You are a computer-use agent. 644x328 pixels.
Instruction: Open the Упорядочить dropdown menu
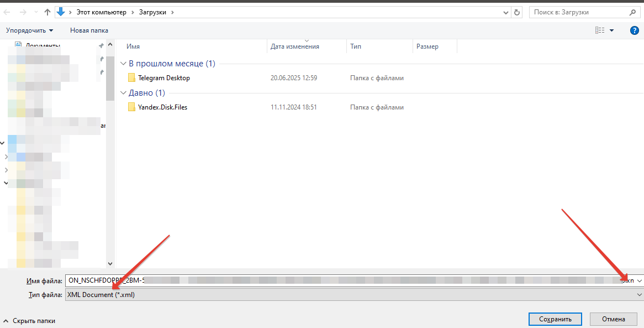click(30, 30)
